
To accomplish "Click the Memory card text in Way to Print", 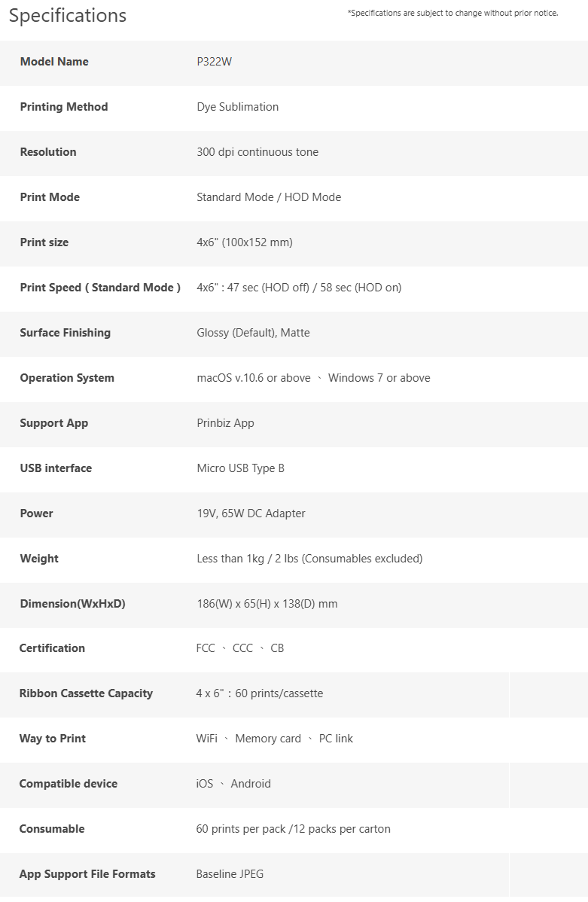I will pos(268,739).
